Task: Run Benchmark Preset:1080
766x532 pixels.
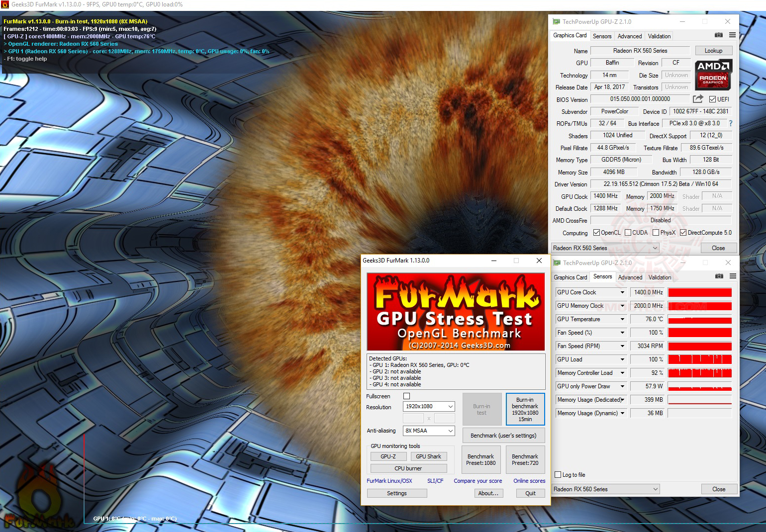Action: [481, 459]
